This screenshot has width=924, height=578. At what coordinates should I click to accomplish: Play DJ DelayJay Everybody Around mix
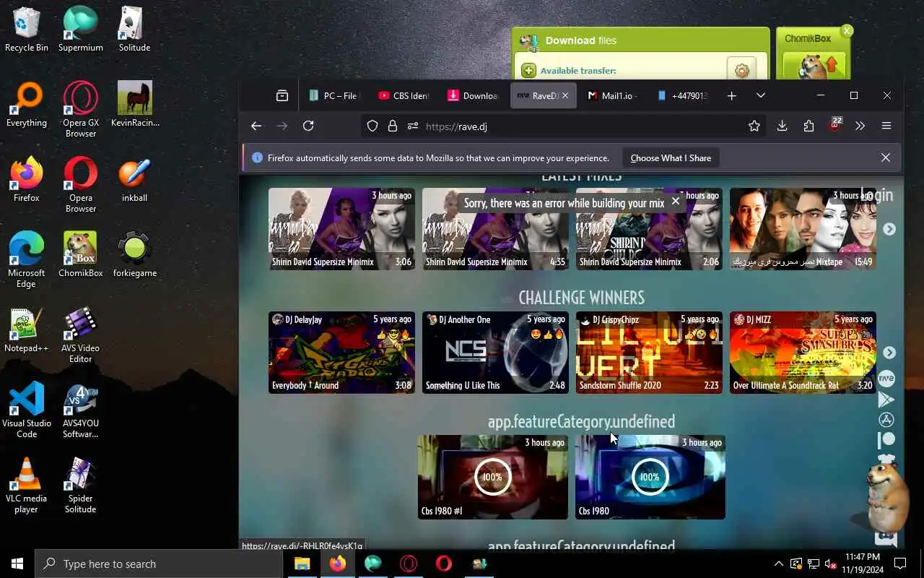[x=341, y=353]
